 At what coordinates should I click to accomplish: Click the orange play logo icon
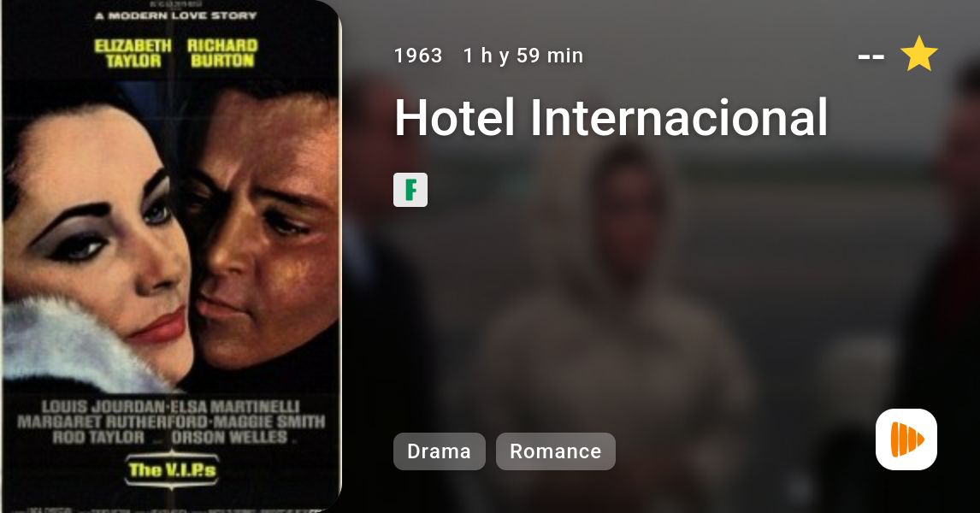[906, 439]
